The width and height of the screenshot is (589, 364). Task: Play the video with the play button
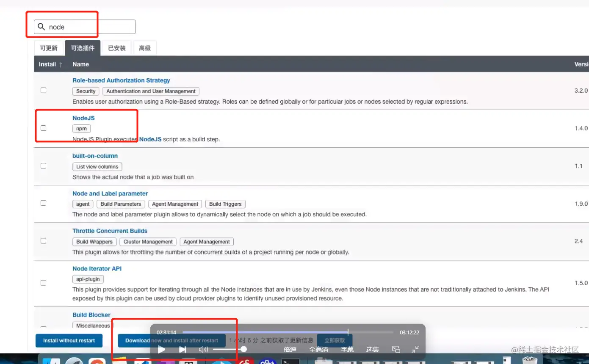tap(161, 349)
